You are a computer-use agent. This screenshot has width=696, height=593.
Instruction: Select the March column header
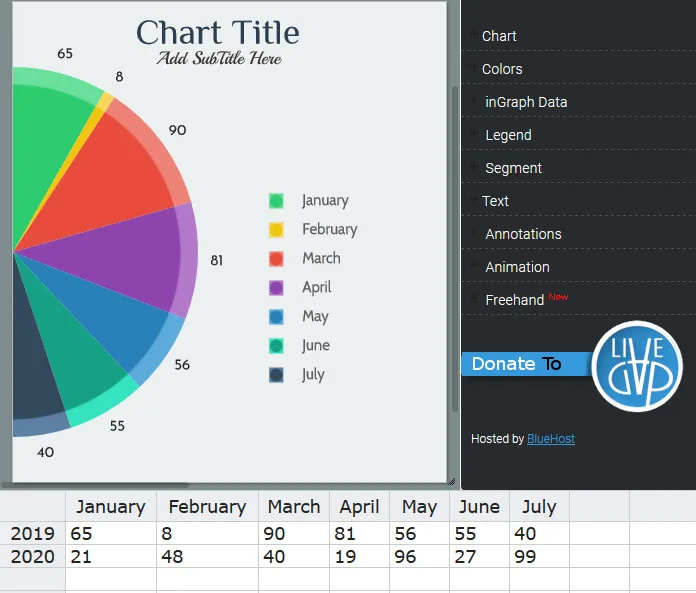tap(294, 506)
